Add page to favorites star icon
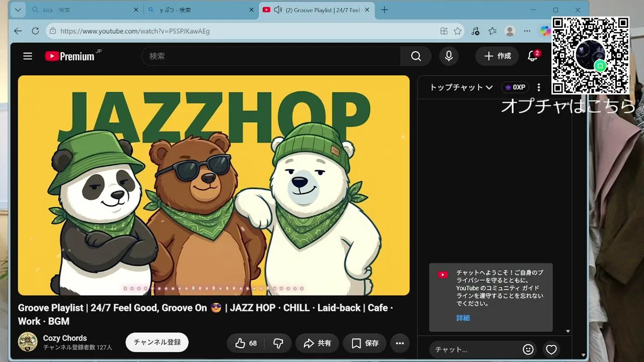 point(457,31)
